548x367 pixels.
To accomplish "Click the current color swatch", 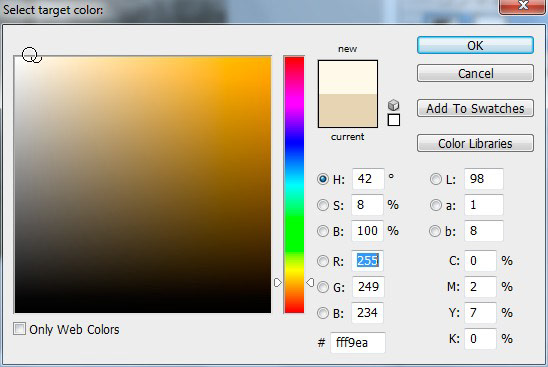I will coord(348,110).
